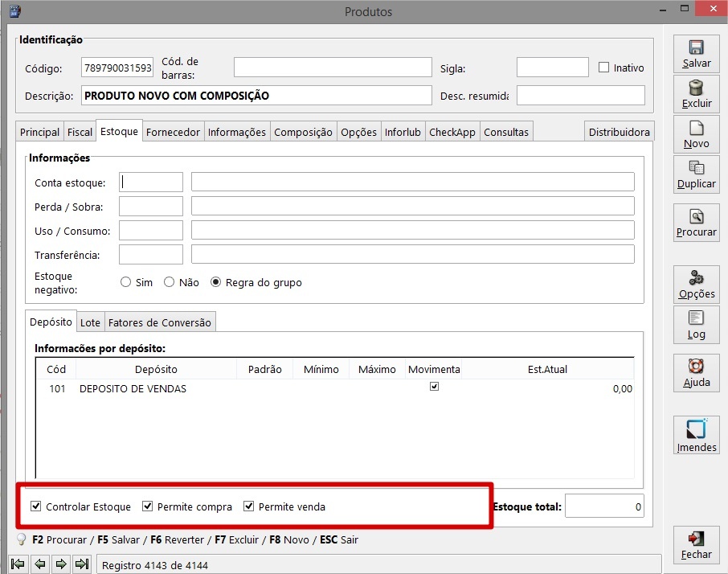Screen dimensions: 728x574
Task: Click Uso / Consumo description field
Action: (413, 230)
